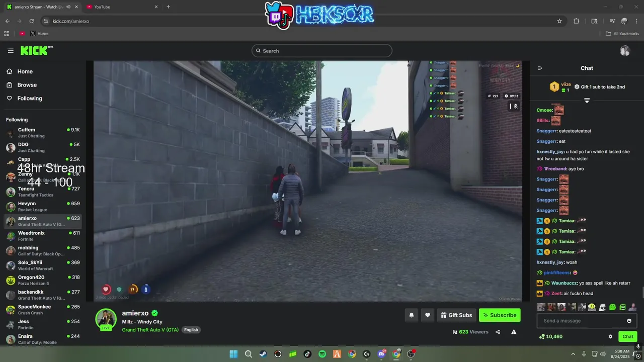644x362 pixels.
Task: Open All Bookmarks folder
Action: (x=622, y=34)
